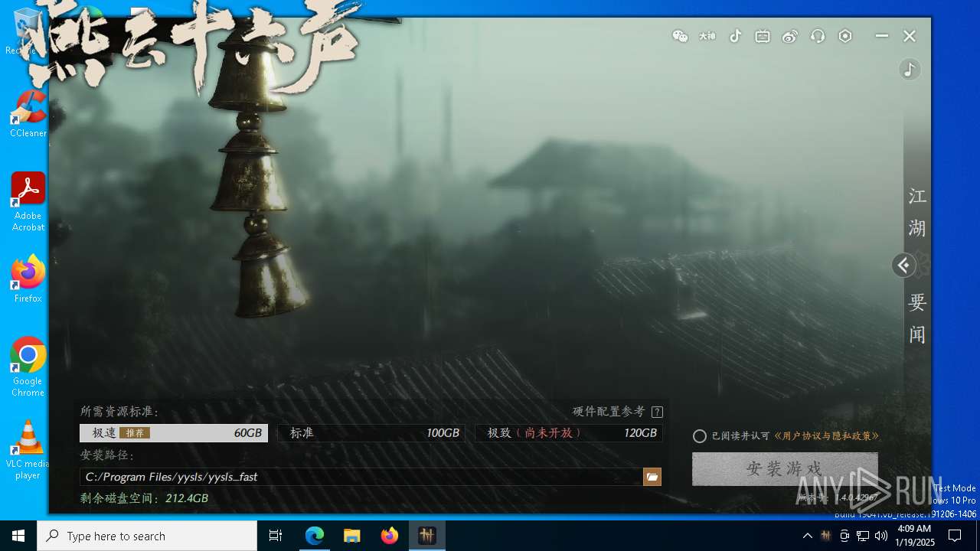Open CCleaner desktop shortcut
Image resolution: width=980 pixels, height=551 pixels.
tap(28, 114)
